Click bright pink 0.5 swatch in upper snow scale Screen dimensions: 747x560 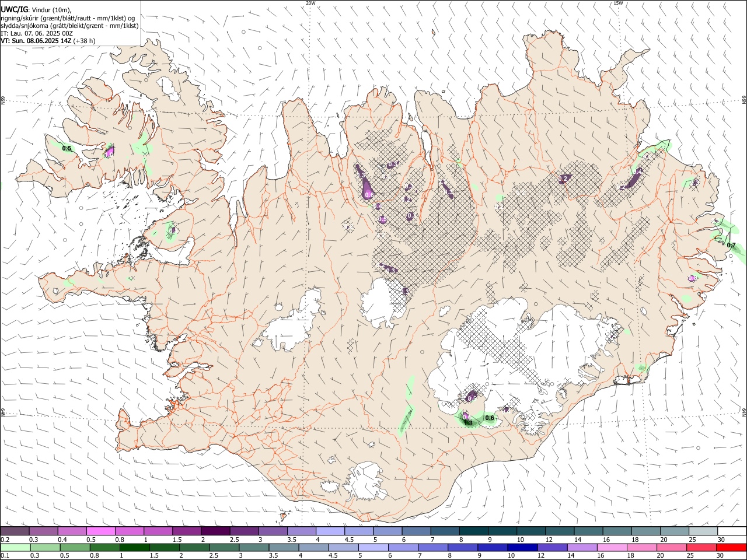pos(100,531)
